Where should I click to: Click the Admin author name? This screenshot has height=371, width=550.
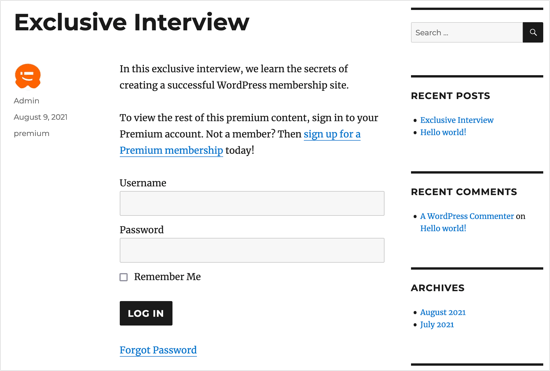click(27, 101)
